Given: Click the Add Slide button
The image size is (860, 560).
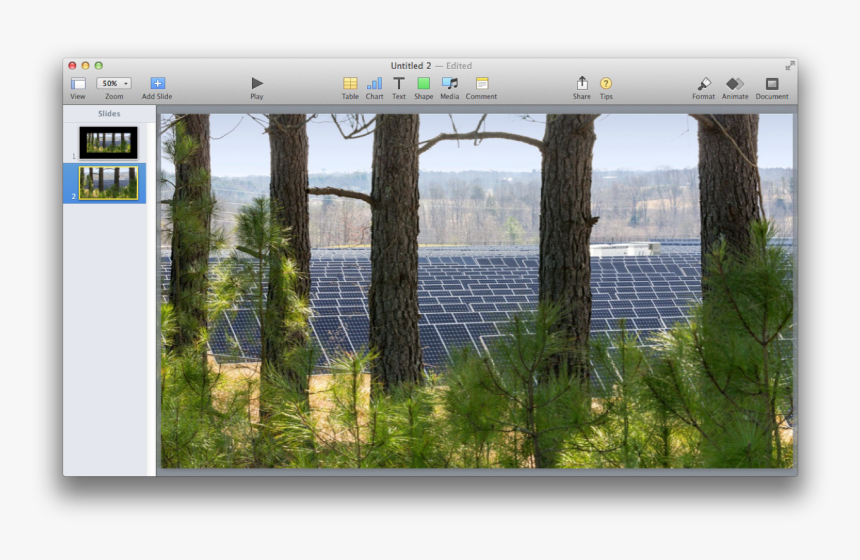Looking at the screenshot, I should coord(157,84).
